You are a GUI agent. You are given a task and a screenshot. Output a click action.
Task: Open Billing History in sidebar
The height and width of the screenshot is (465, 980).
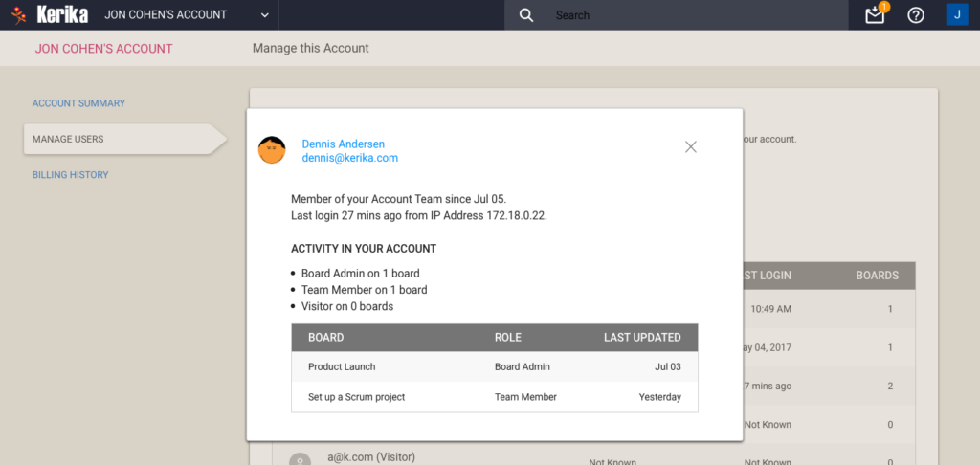point(71,175)
